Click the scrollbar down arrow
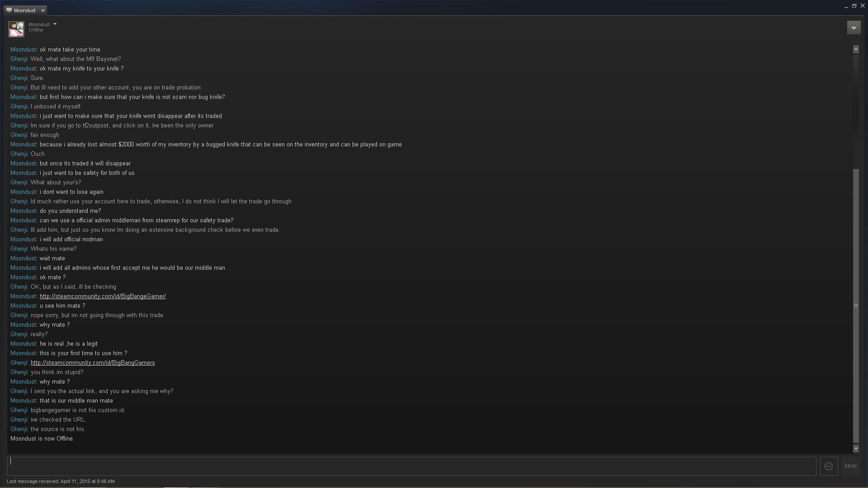This screenshot has width=868, height=488. coord(856,448)
